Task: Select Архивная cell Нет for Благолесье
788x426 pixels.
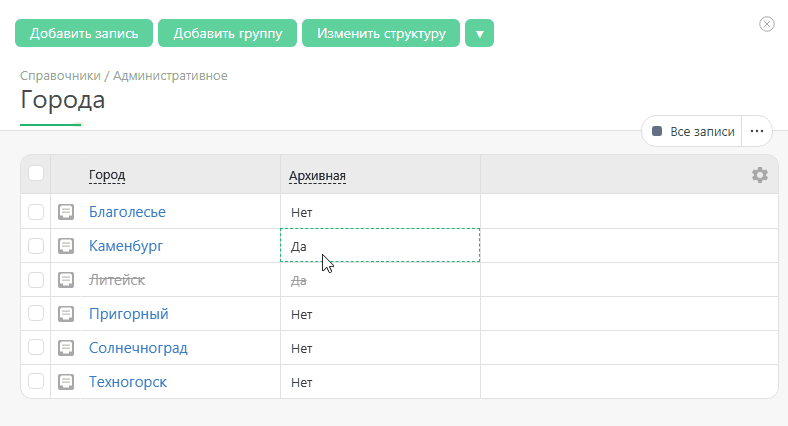Action: tap(380, 211)
